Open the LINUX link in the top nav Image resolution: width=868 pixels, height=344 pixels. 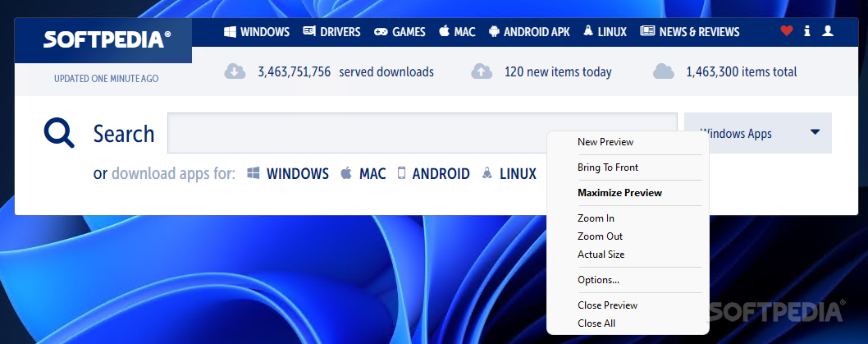tap(612, 32)
